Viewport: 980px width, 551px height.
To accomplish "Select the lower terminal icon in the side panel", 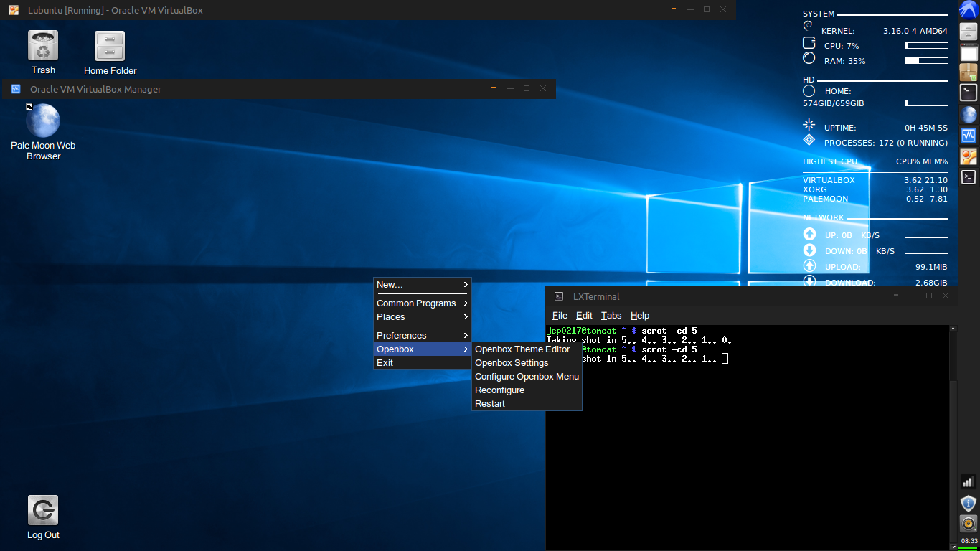I will (x=969, y=176).
